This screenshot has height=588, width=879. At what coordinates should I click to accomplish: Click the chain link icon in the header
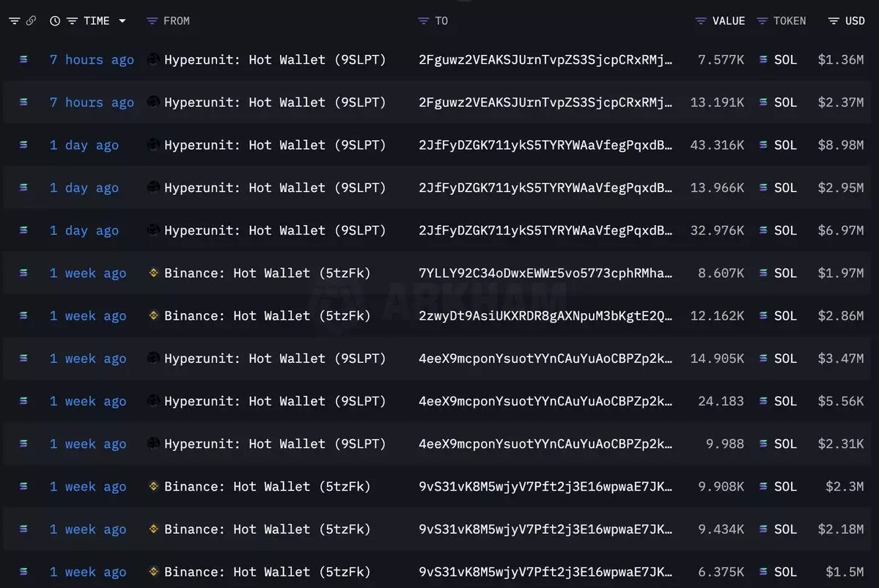[x=31, y=21]
